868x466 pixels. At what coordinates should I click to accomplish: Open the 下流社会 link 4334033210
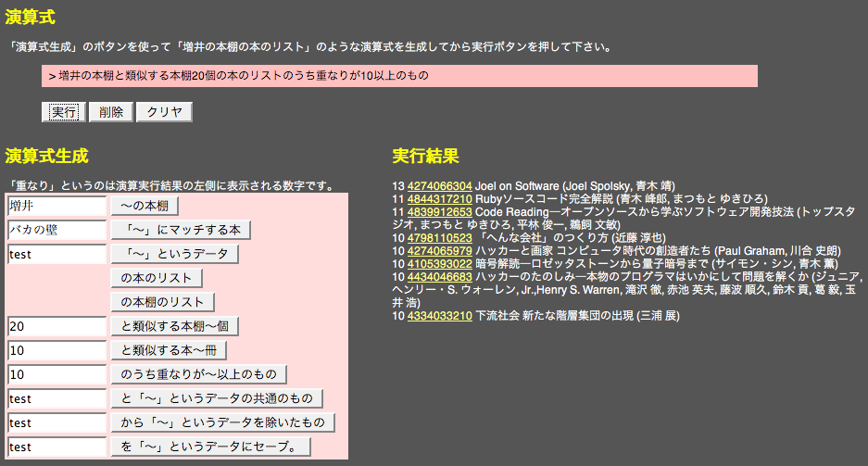[x=439, y=316]
